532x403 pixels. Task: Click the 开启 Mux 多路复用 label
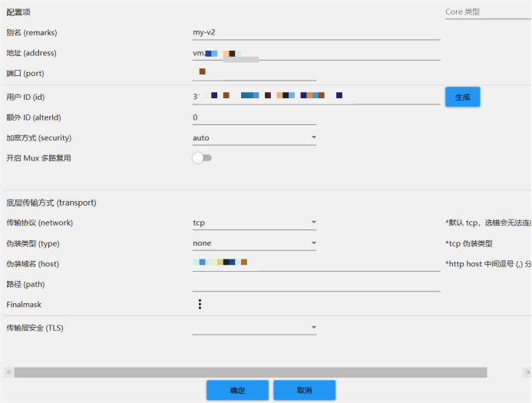(x=38, y=158)
